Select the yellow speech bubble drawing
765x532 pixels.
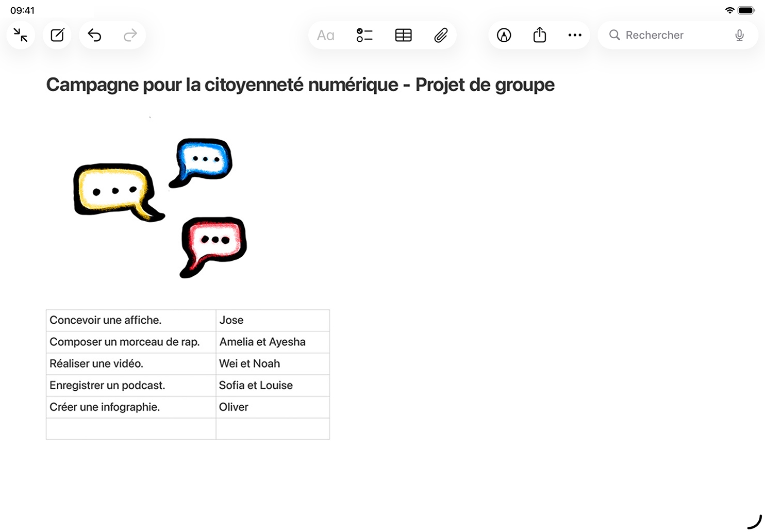(114, 192)
